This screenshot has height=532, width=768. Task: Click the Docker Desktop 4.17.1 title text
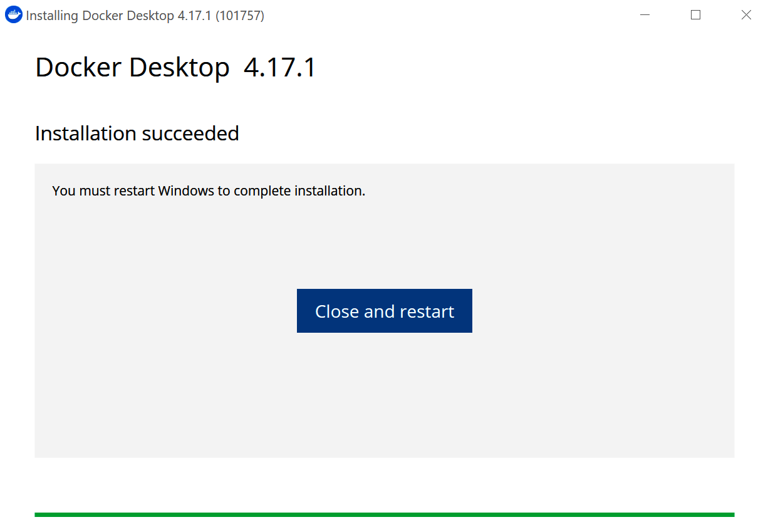(x=175, y=67)
